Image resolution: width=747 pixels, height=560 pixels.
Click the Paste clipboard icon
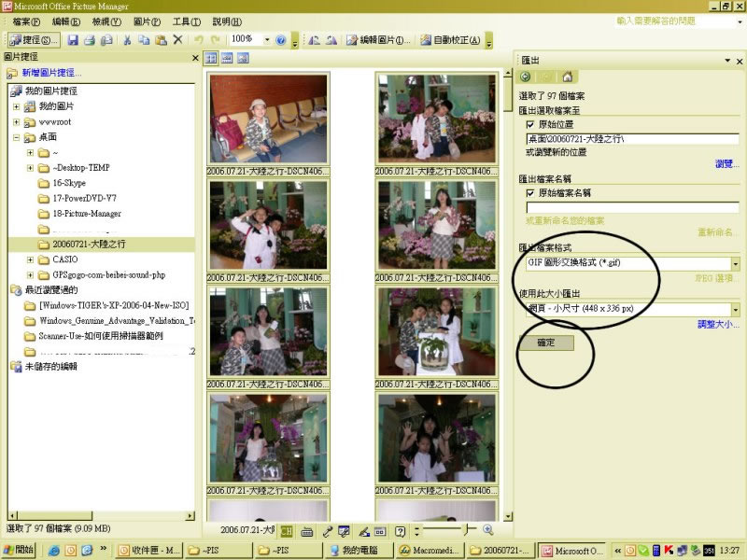tap(161, 40)
